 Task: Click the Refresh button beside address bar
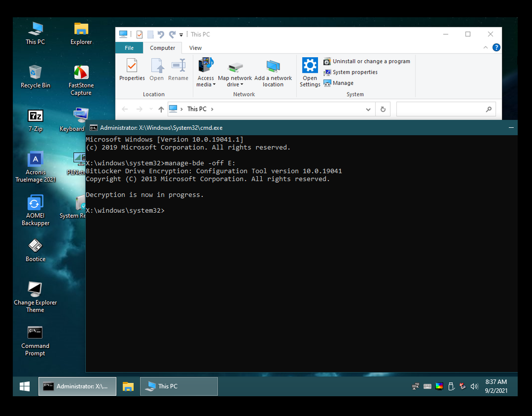coord(383,109)
